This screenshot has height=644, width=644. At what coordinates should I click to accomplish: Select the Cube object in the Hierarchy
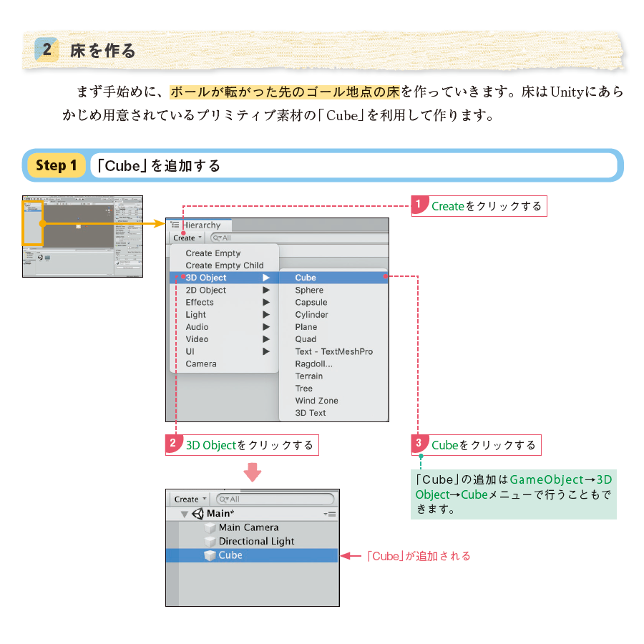pos(252,555)
